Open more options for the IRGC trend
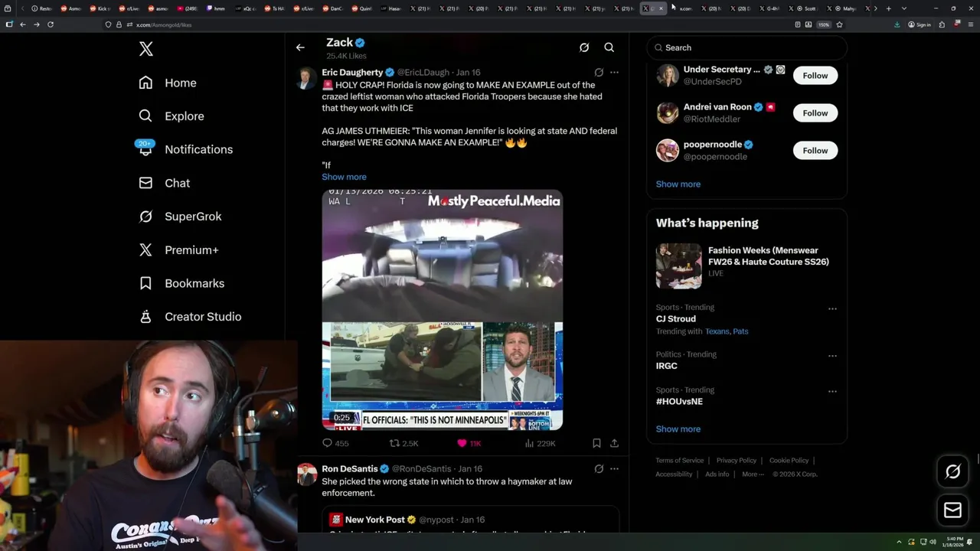This screenshot has height=551, width=980. pyautogui.click(x=832, y=356)
